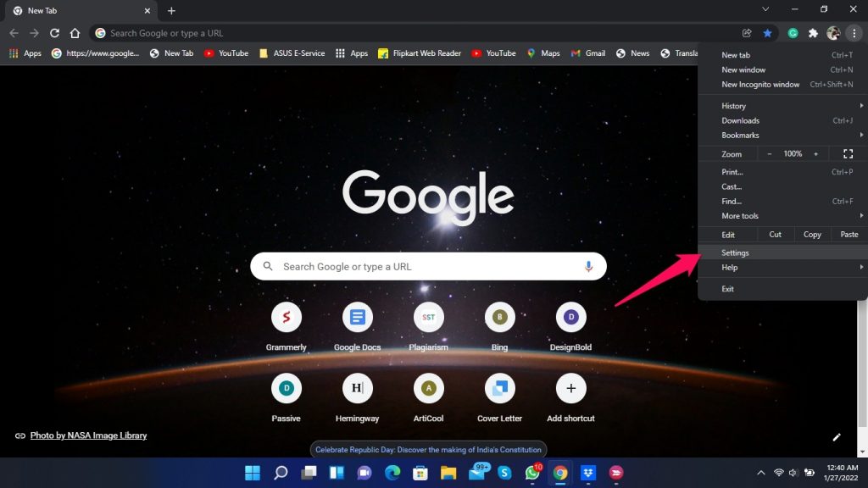Screen dimensions: 868x488
Task: Increase zoom with the plus button
Action: (x=816, y=154)
